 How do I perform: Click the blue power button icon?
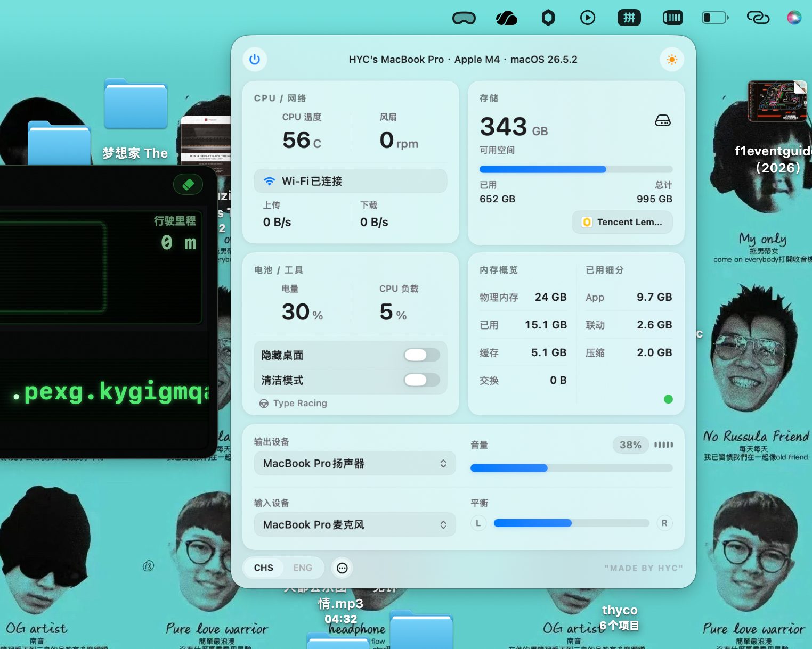pyautogui.click(x=255, y=59)
